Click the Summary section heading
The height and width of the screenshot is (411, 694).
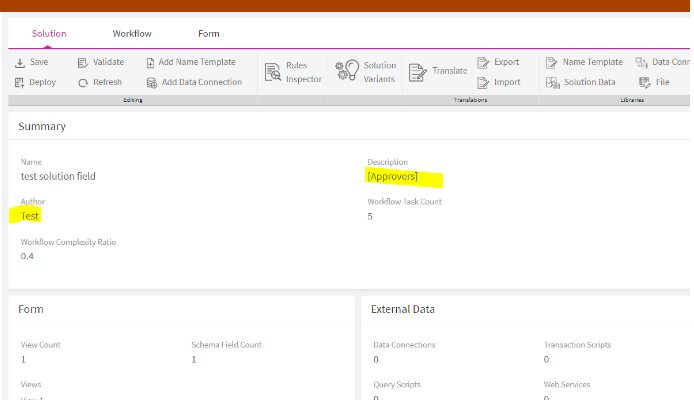click(x=42, y=127)
